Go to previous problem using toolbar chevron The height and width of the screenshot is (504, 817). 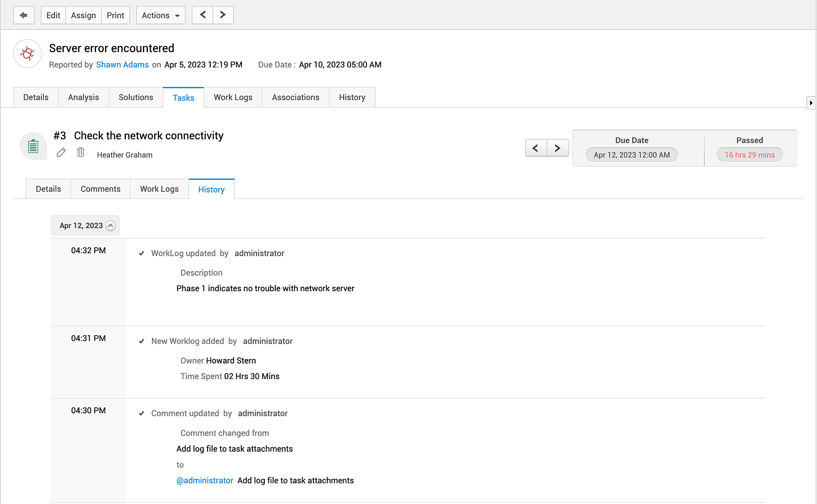tap(203, 15)
